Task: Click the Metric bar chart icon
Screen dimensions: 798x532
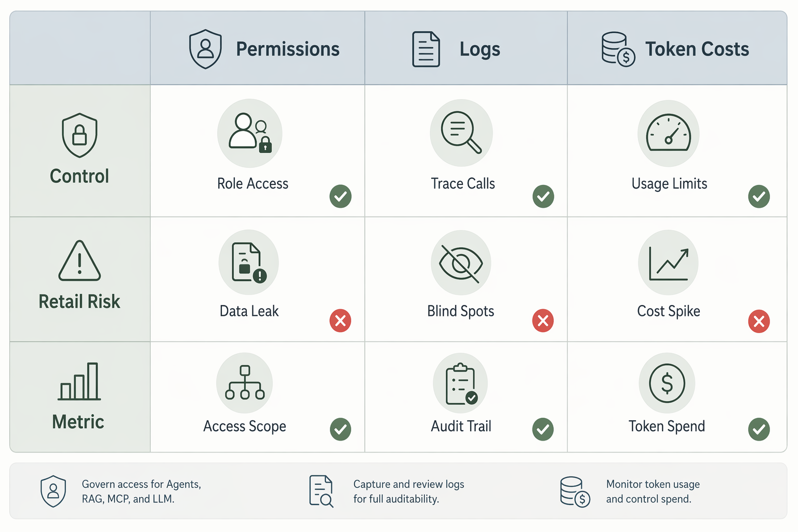Action: point(79,381)
